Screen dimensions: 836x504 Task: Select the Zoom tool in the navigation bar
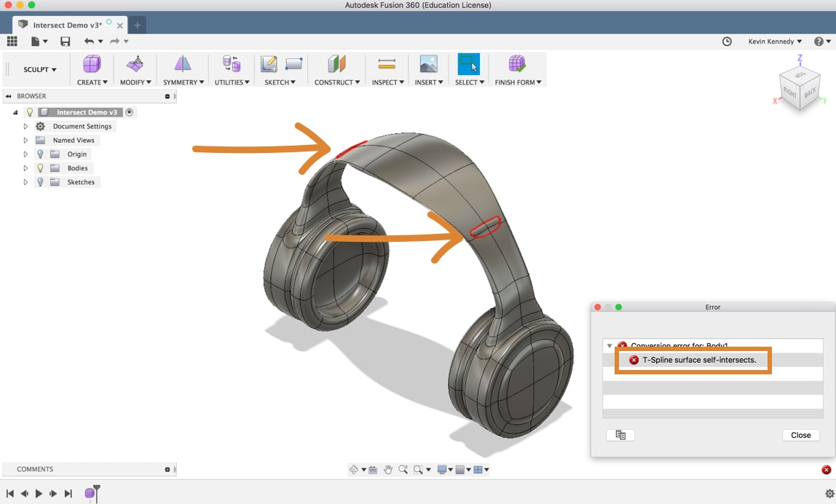point(403,470)
